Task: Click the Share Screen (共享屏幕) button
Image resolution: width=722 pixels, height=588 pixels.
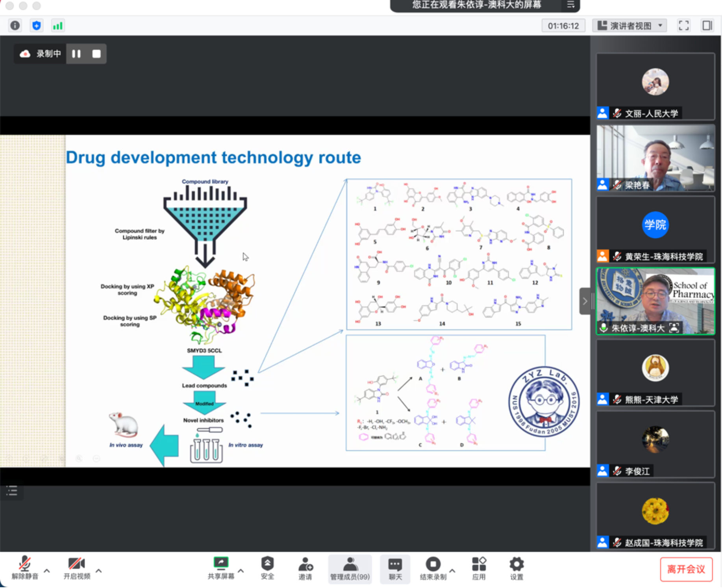Action: click(221, 568)
